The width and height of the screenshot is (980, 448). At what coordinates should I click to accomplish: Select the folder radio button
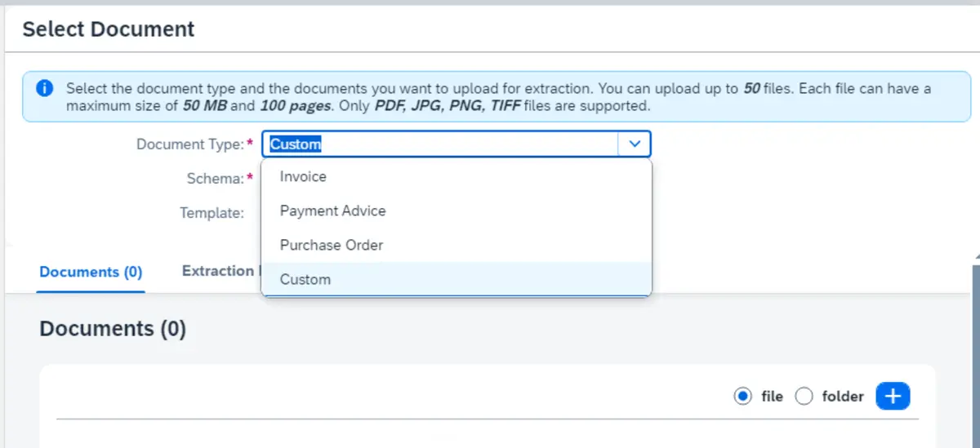point(804,397)
